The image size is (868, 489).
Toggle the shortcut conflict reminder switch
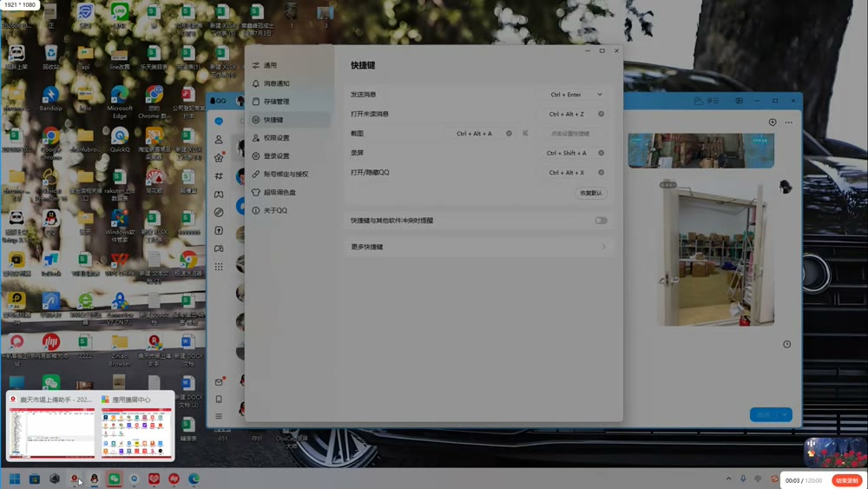click(601, 221)
